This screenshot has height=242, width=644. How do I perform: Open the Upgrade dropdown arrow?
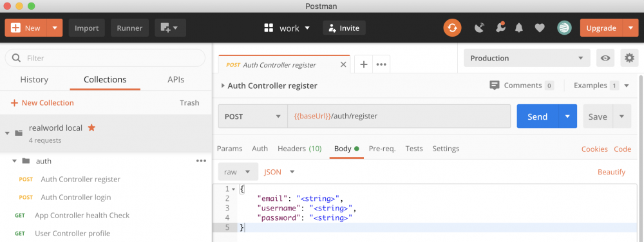tap(630, 28)
